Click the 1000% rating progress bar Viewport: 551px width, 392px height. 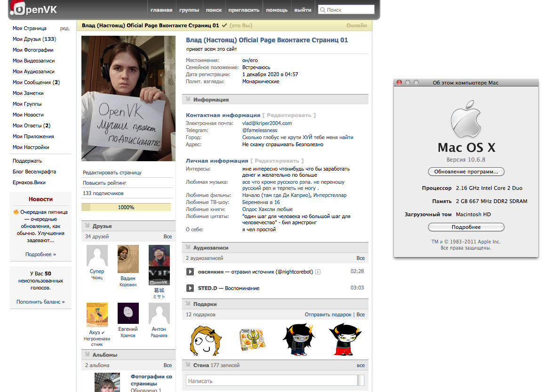[x=126, y=207]
